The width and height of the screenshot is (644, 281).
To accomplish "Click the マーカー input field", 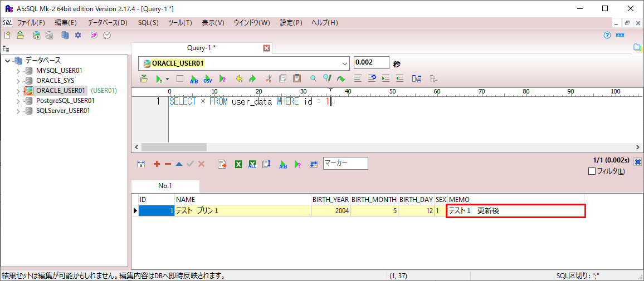I will pos(345,163).
